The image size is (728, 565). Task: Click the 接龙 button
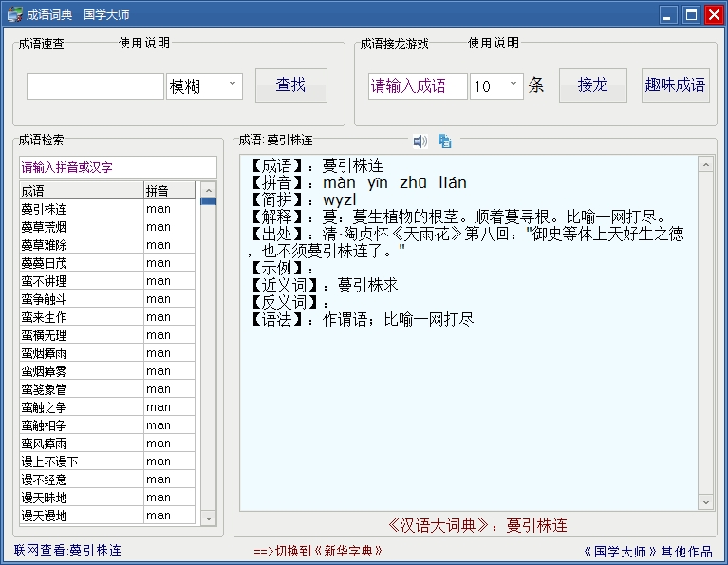pos(593,85)
